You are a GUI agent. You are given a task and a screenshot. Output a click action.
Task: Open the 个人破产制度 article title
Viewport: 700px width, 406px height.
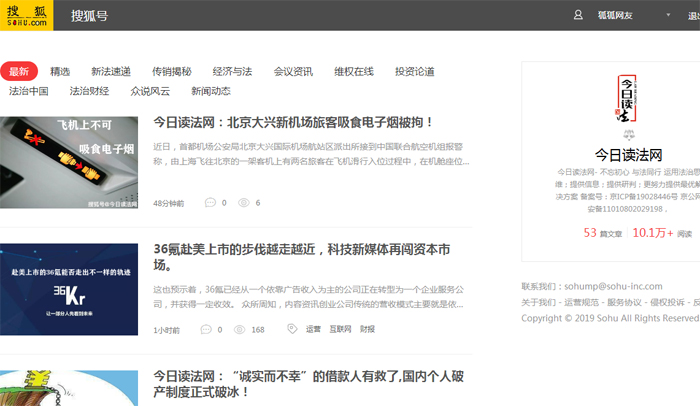click(308, 384)
